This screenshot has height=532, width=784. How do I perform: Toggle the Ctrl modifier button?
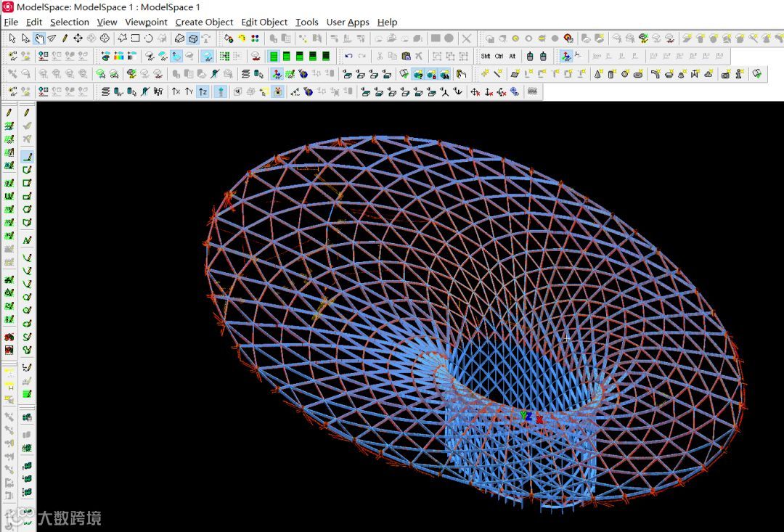click(x=499, y=56)
